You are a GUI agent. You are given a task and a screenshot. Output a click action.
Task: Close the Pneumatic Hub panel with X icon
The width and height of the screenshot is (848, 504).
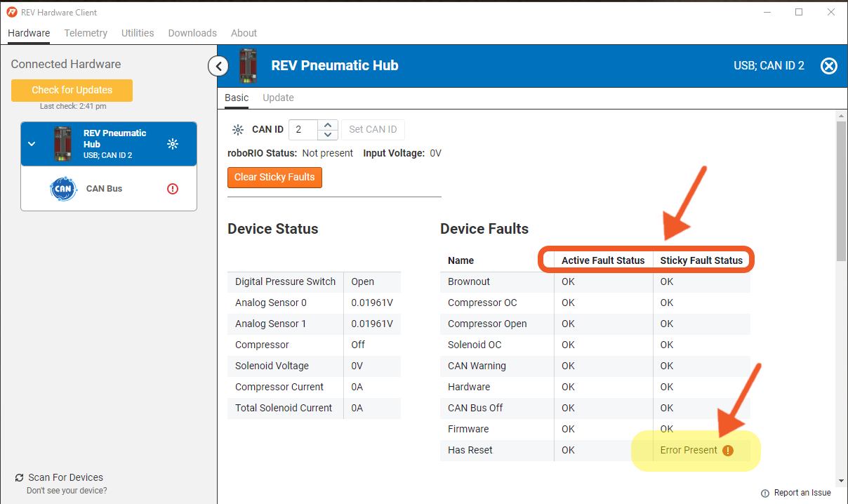coord(829,66)
